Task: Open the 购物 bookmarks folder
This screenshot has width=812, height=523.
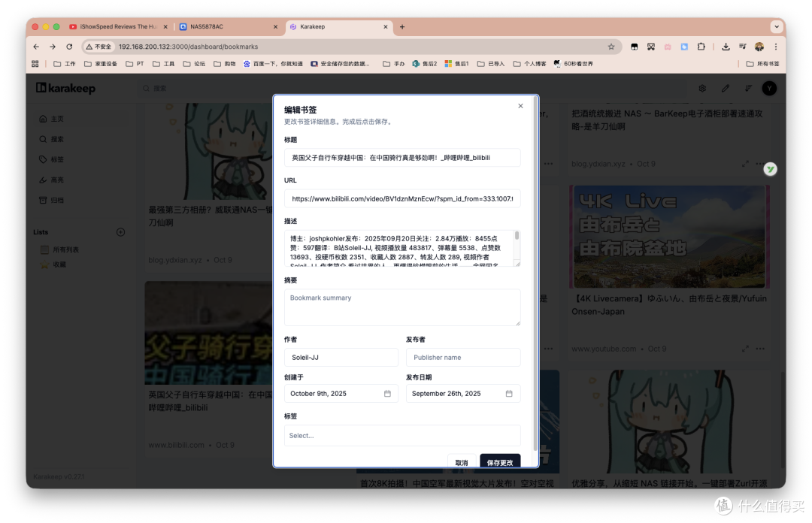Action: pos(224,64)
